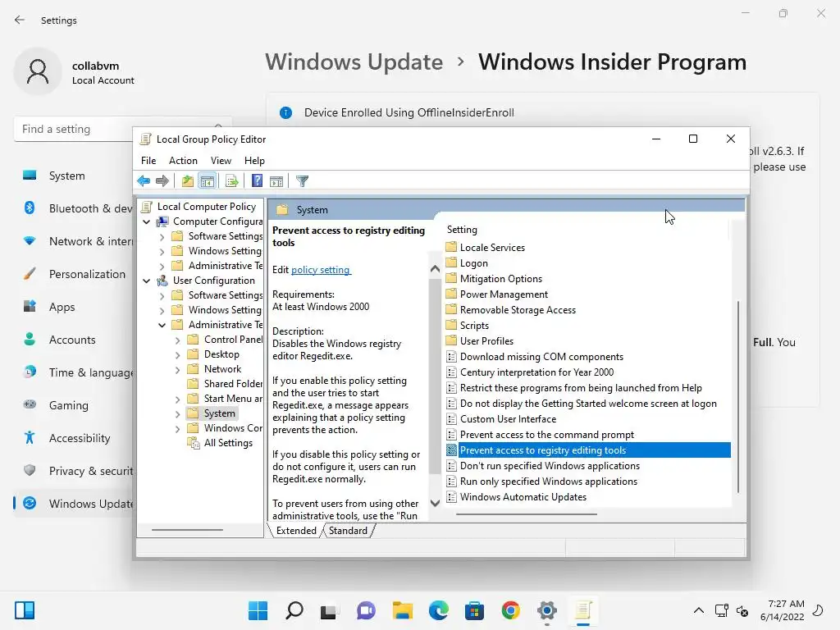Click the settings list horizontal scrollbar
This screenshot has width=840, height=630.
click(x=527, y=514)
